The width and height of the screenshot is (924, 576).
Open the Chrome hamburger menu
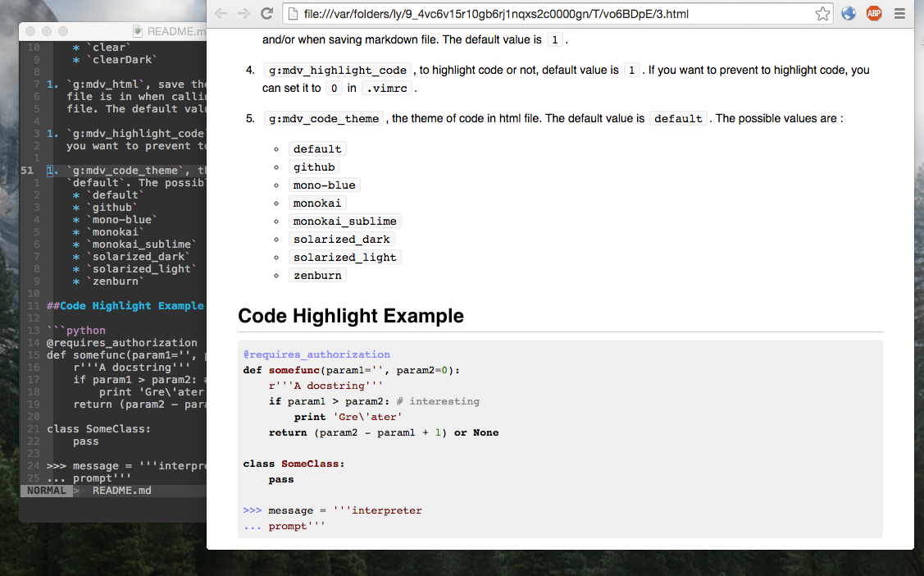coord(899,14)
